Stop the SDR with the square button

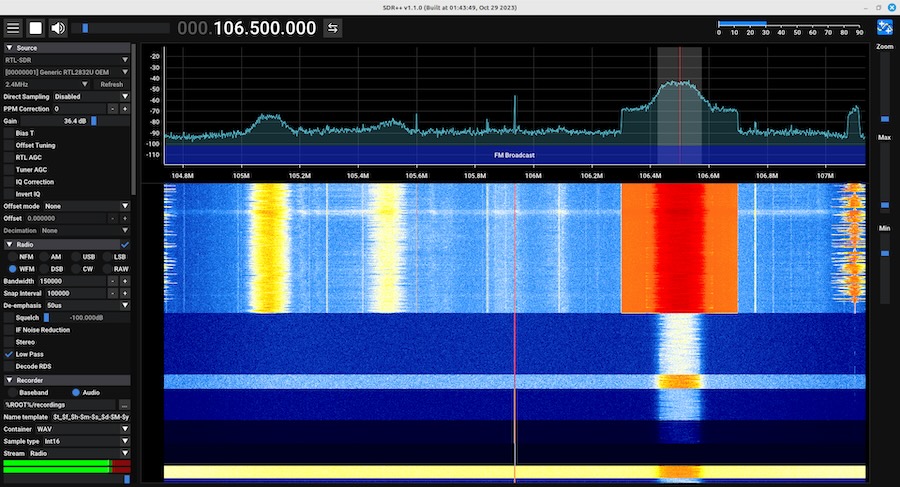point(36,28)
